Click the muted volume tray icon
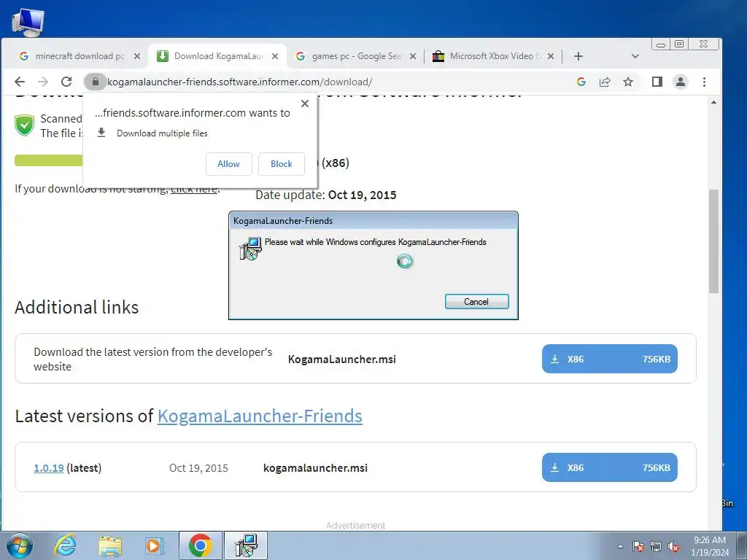Screen dimensions: 747x560 (673, 547)
